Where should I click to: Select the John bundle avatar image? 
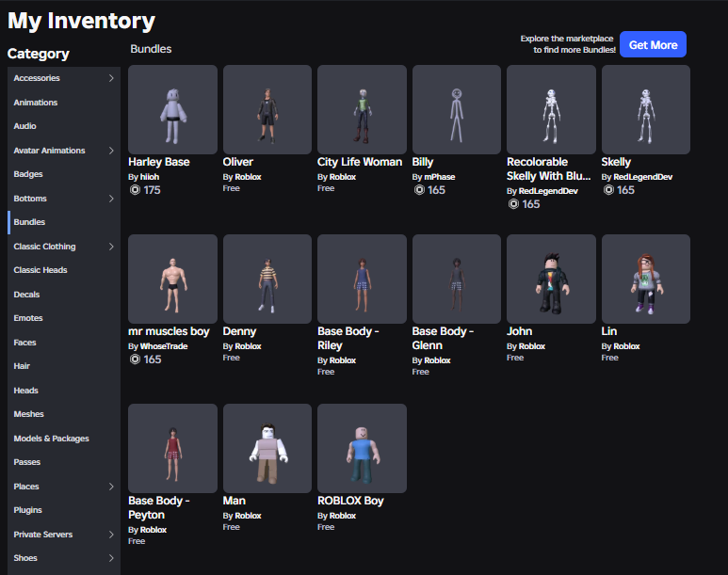point(551,279)
